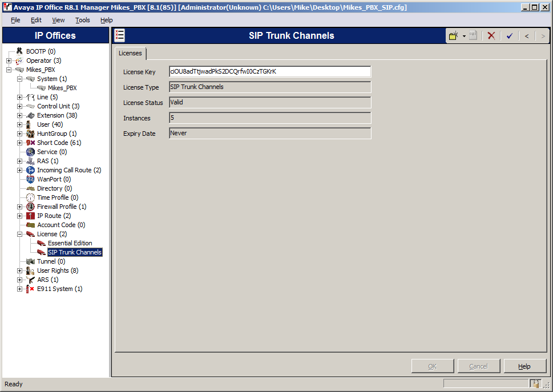
Task: Click the Help button at bottom
Action: point(525,366)
